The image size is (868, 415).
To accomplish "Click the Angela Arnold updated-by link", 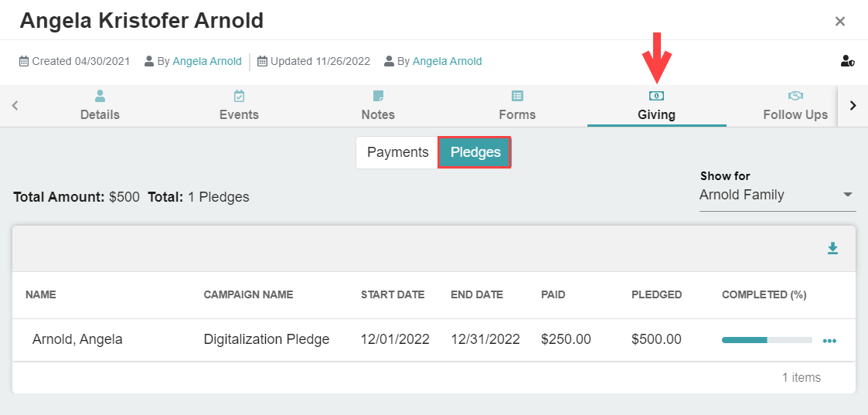I will (448, 61).
